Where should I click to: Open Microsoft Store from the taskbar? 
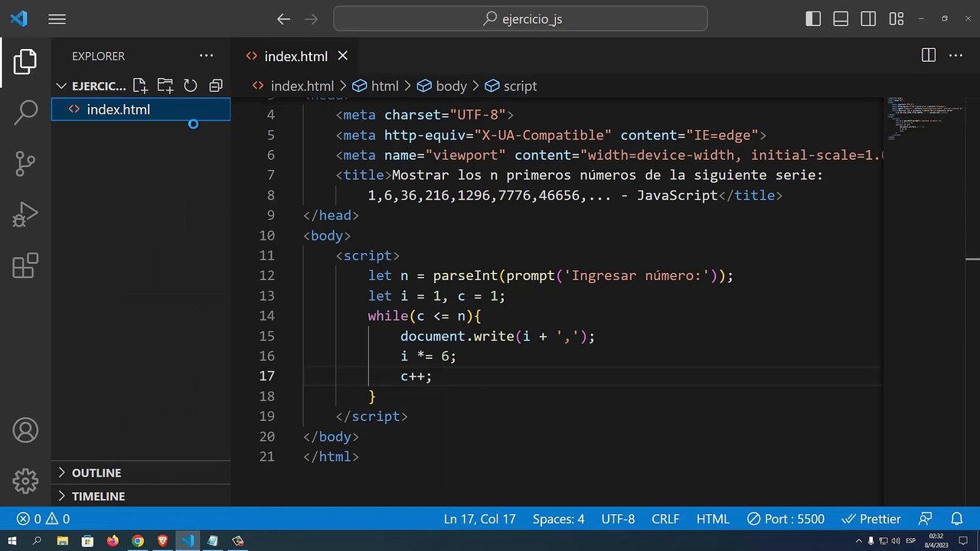[87, 541]
